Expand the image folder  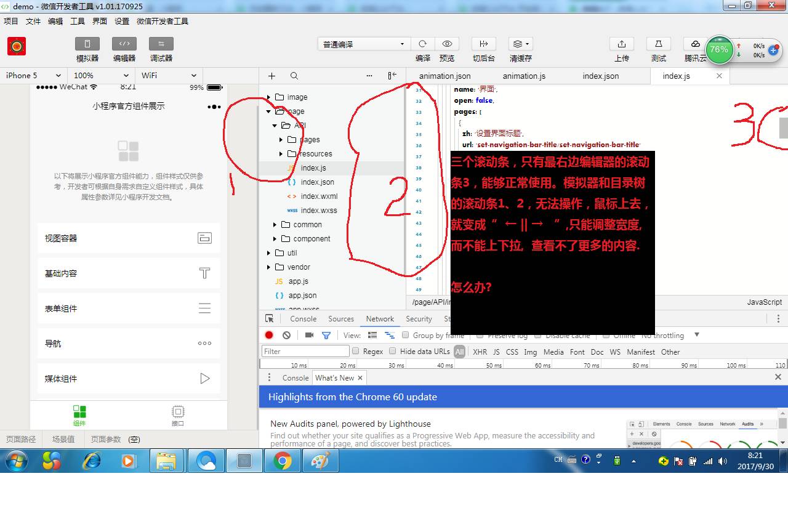pyautogui.click(x=269, y=97)
